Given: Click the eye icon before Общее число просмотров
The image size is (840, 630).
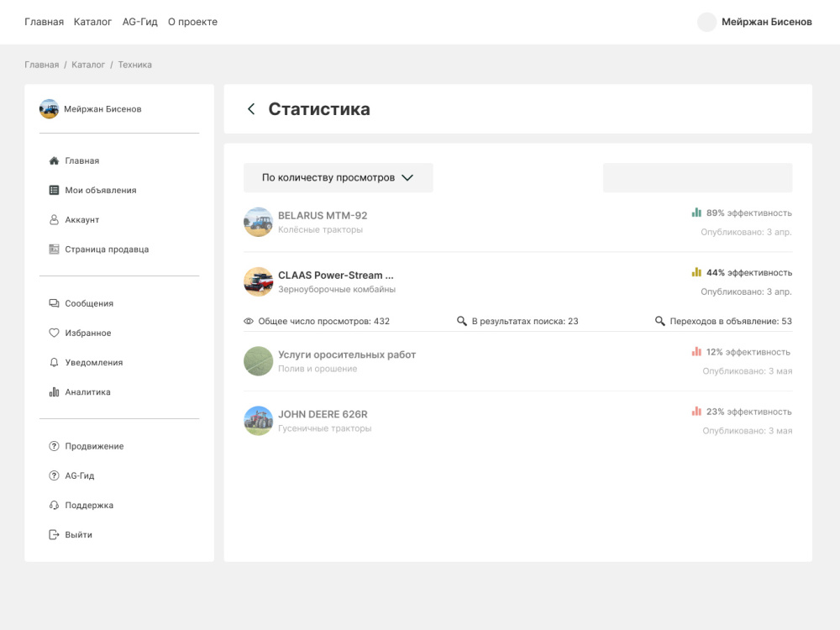Looking at the screenshot, I should [x=249, y=322].
